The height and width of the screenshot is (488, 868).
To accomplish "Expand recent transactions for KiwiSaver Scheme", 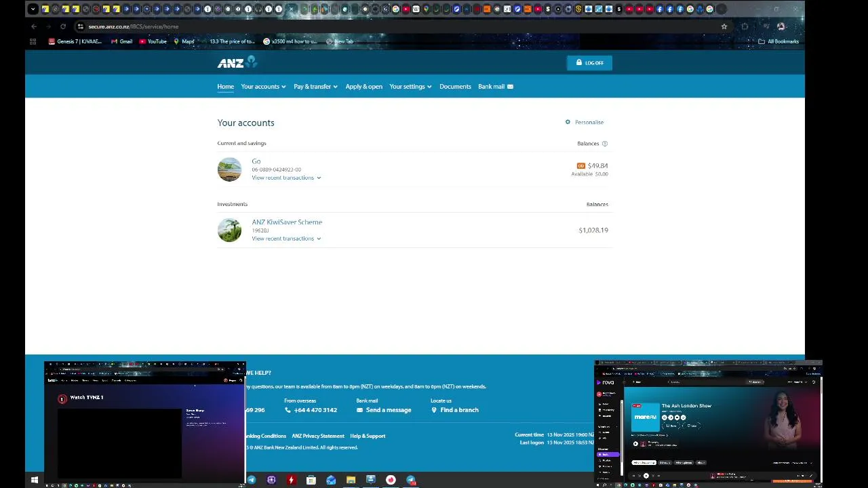I will click(286, 239).
